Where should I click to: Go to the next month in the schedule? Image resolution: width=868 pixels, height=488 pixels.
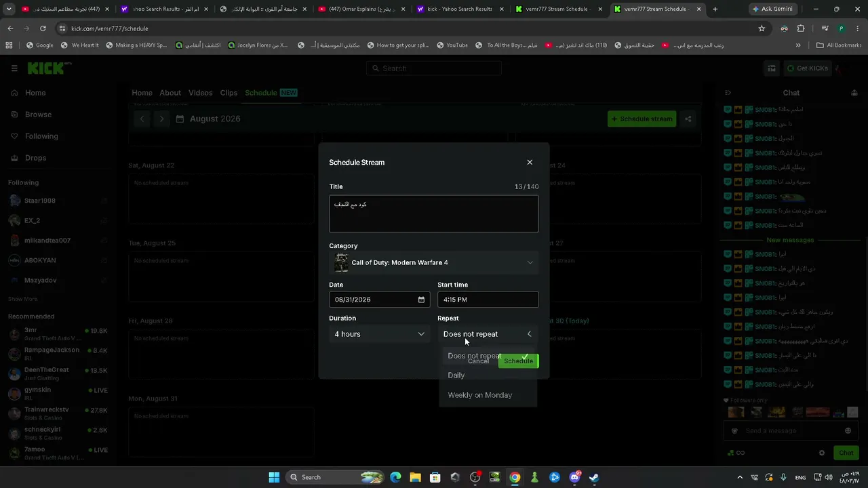(x=161, y=119)
